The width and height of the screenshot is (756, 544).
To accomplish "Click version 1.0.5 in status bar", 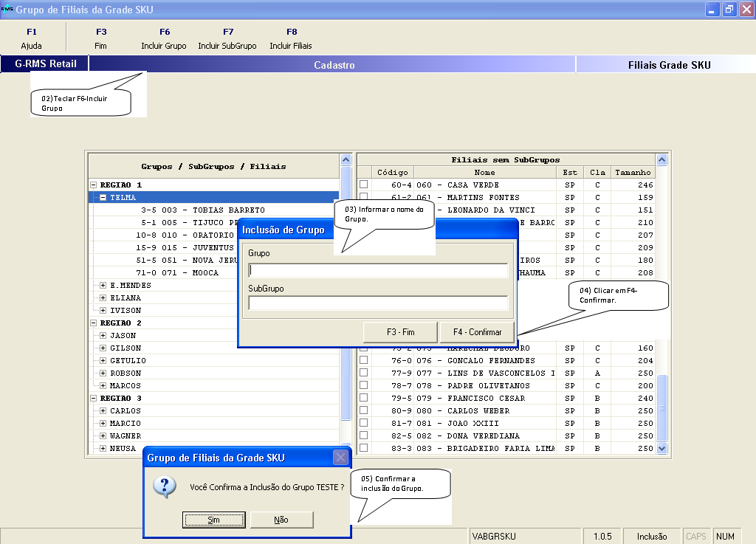I will [602, 537].
